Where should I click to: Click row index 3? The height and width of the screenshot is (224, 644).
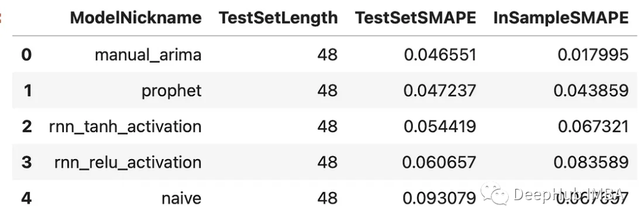[26, 163]
